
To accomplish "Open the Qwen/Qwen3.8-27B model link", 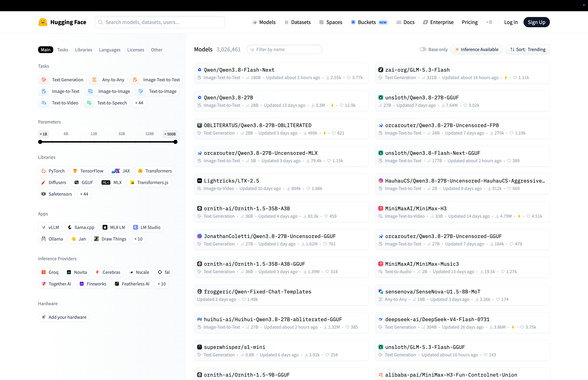I will (228, 97).
